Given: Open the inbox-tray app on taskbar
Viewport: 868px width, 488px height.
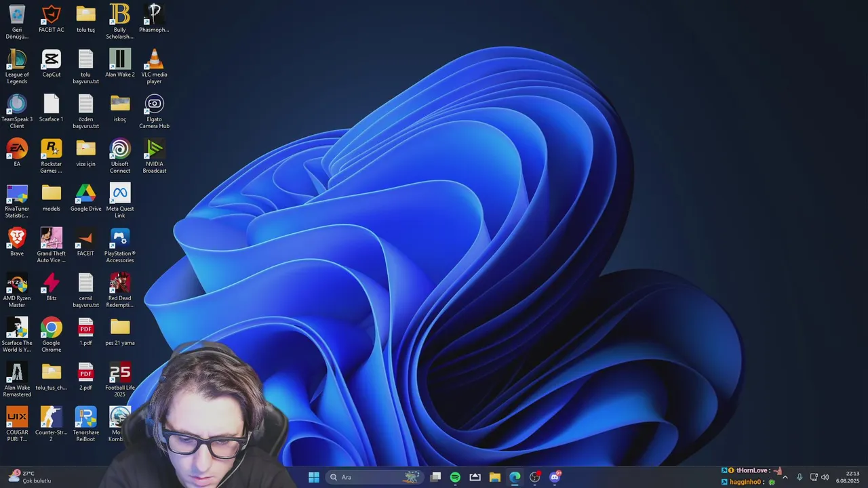Looking at the screenshot, I should tap(475, 477).
